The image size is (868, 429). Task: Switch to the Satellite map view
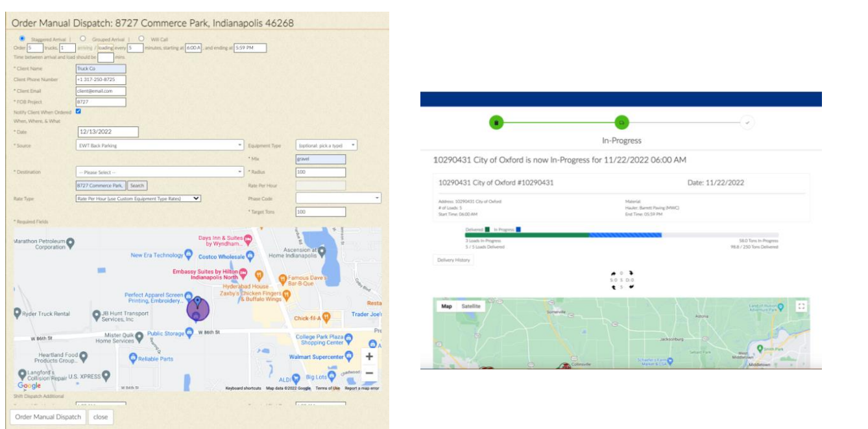point(471,307)
